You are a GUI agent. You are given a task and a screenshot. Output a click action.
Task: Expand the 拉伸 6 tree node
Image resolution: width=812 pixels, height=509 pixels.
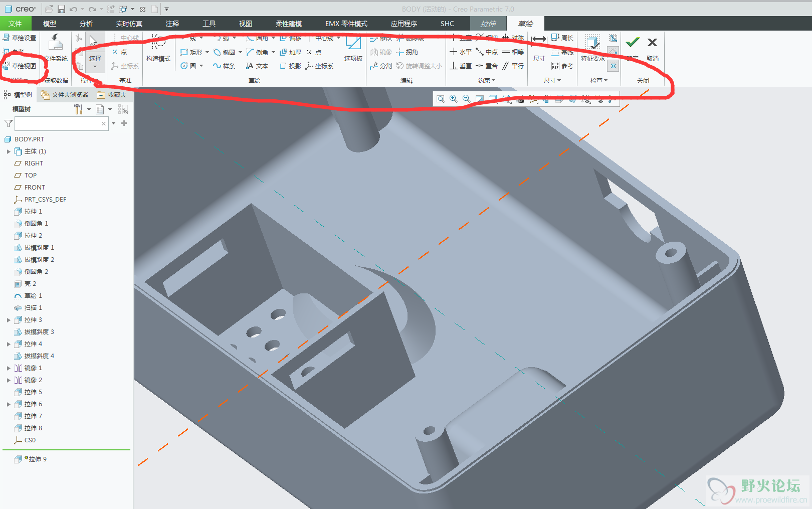click(x=9, y=404)
